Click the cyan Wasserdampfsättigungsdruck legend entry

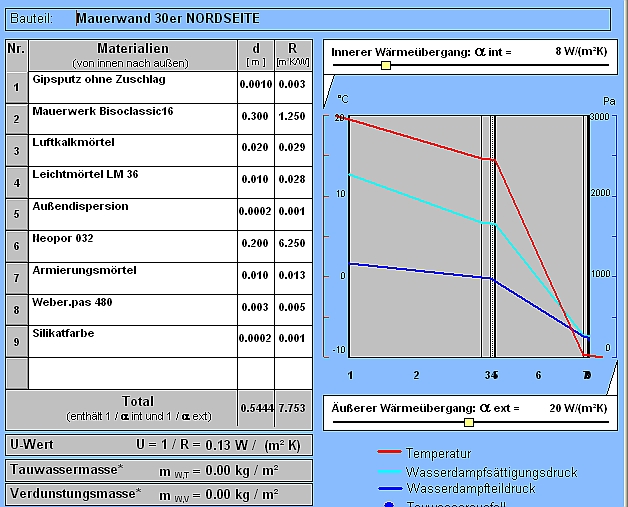[477, 472]
